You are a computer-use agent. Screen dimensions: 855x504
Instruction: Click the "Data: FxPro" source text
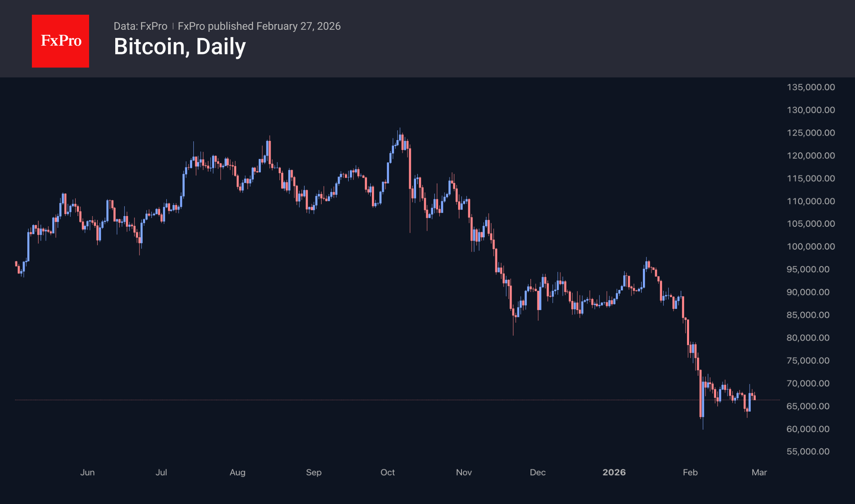(140, 26)
